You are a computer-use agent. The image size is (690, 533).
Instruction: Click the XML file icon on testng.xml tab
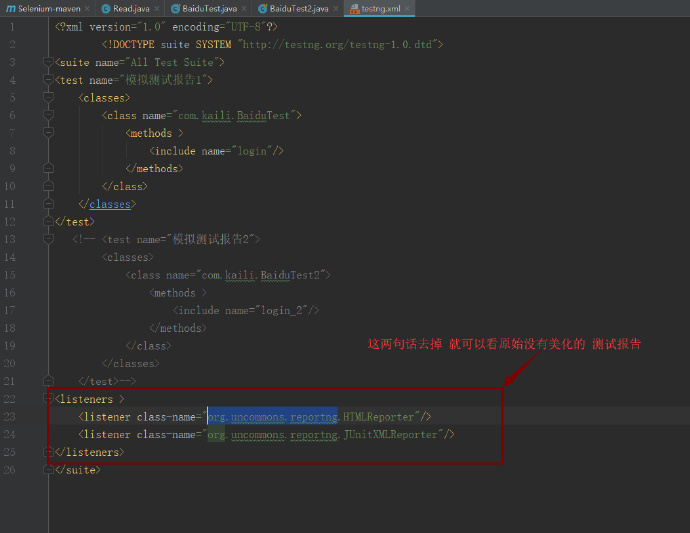coord(355,8)
